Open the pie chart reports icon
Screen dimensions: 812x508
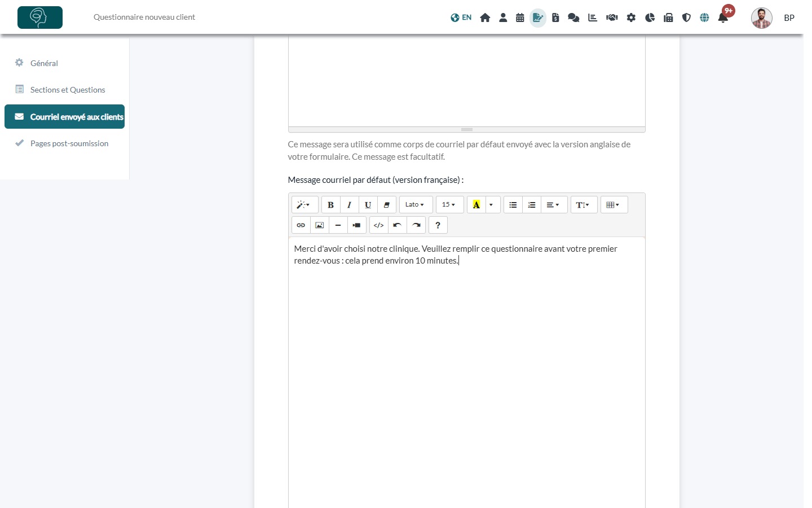click(x=650, y=17)
